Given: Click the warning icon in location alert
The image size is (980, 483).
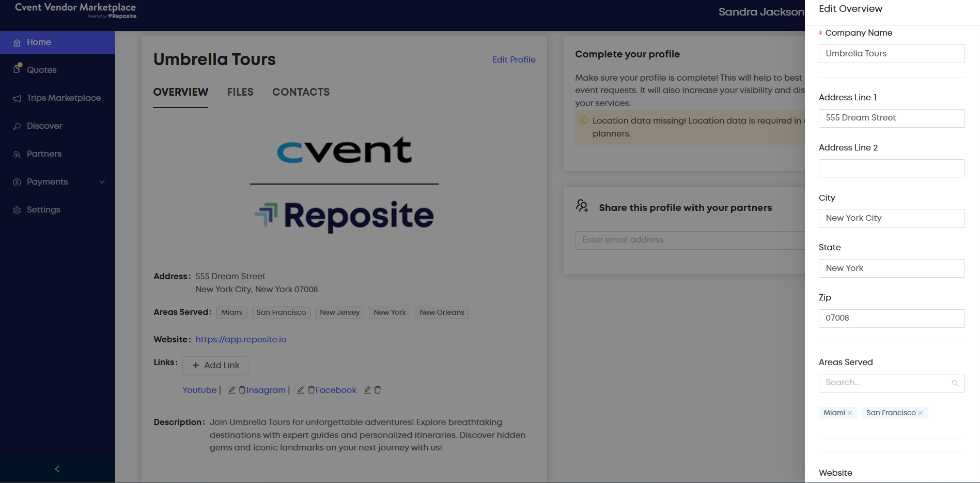Looking at the screenshot, I should click(584, 120).
